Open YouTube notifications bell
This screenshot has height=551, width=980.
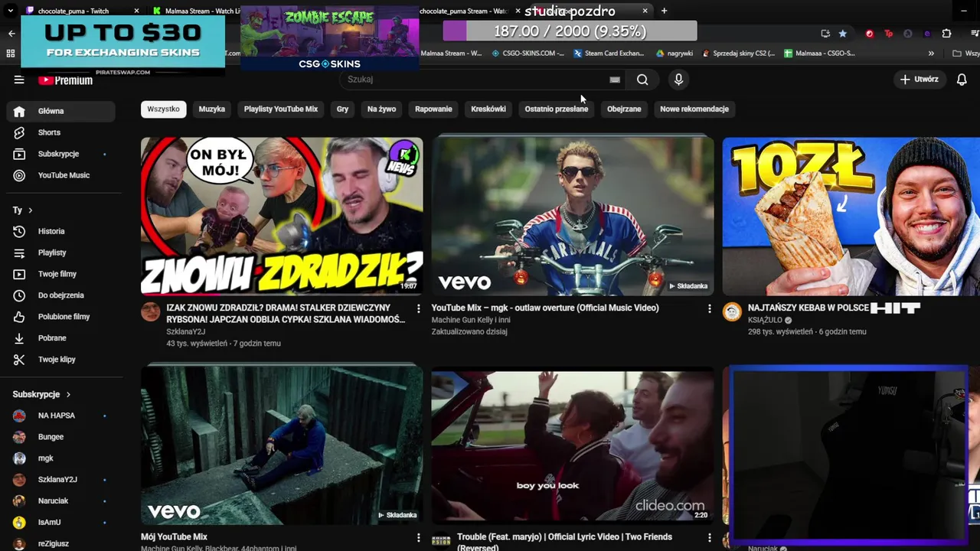coord(962,80)
